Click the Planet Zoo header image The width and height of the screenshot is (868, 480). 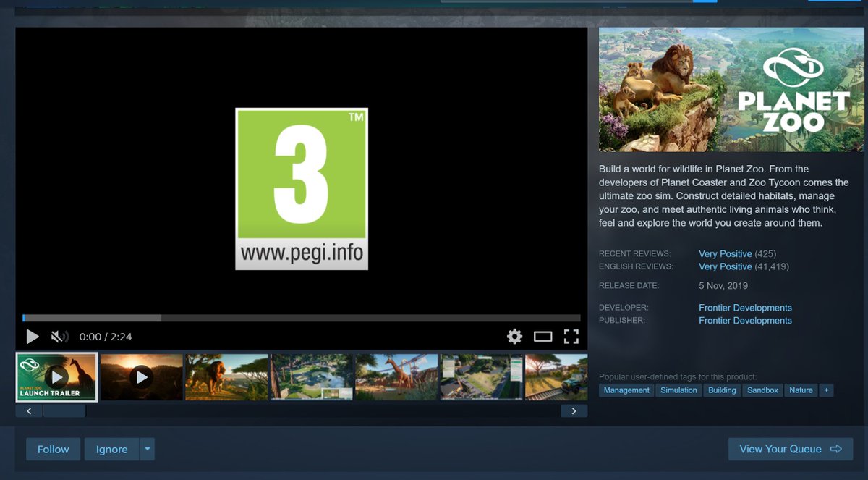coord(731,90)
